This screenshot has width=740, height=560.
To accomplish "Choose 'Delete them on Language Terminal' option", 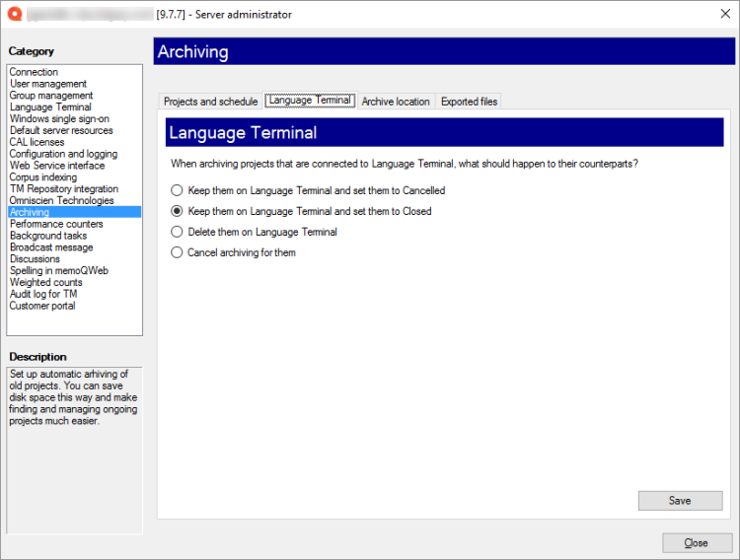I will [x=254, y=232].
